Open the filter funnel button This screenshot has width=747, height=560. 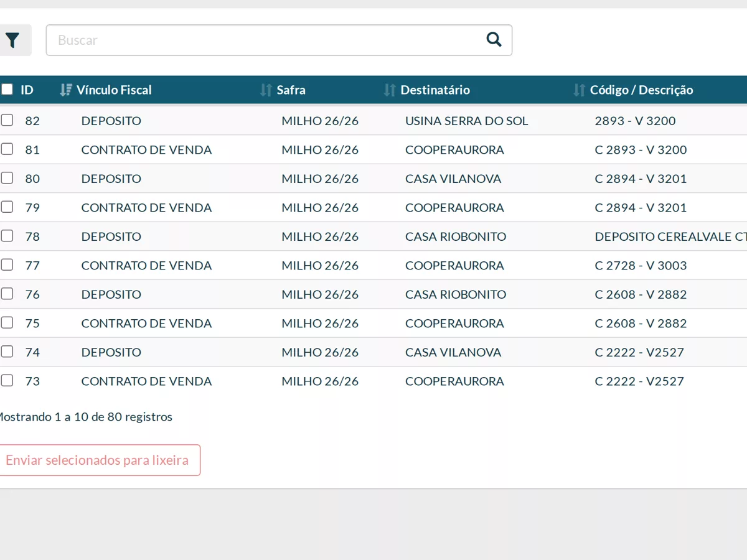tap(13, 40)
